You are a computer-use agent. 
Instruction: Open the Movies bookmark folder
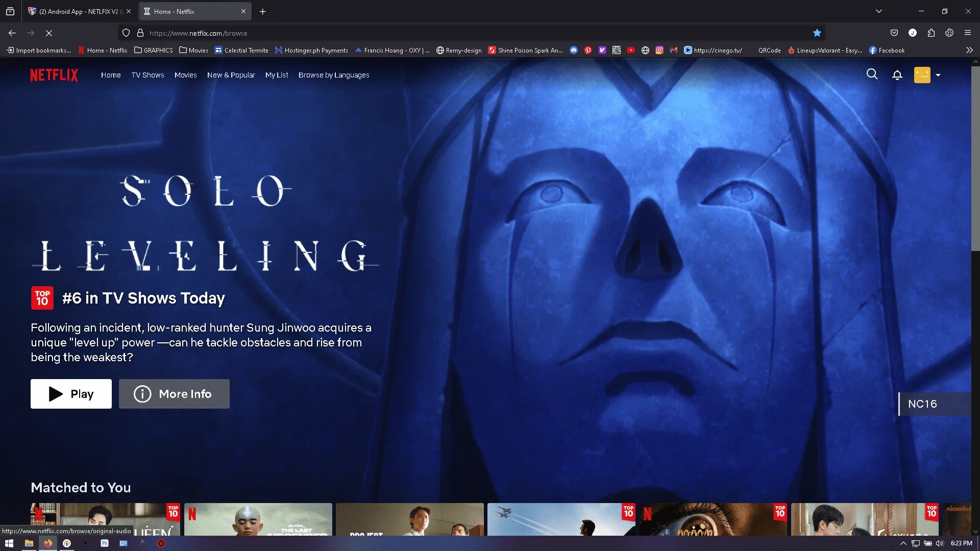click(x=194, y=50)
